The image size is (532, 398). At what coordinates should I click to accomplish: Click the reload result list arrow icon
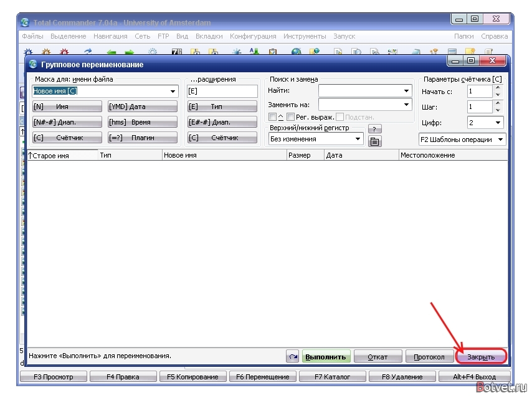click(x=292, y=357)
